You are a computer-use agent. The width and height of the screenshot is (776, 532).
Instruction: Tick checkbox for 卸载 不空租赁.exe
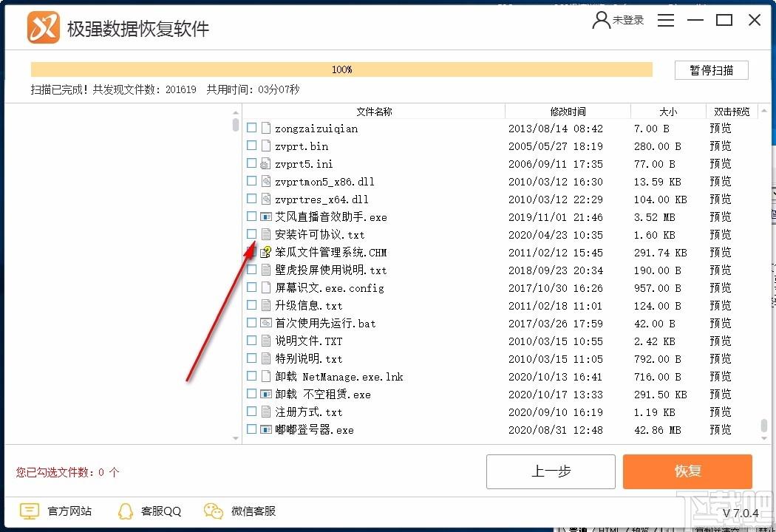[x=251, y=393]
